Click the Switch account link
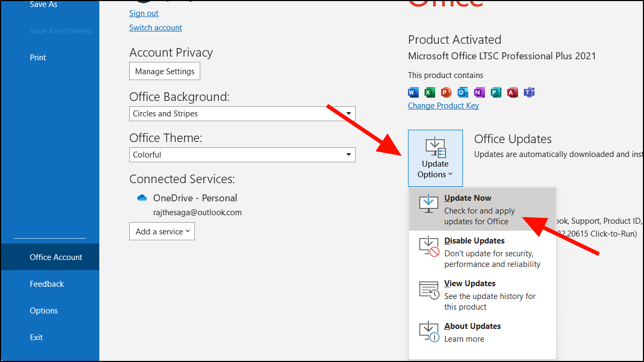This screenshot has width=644, height=362. click(155, 28)
